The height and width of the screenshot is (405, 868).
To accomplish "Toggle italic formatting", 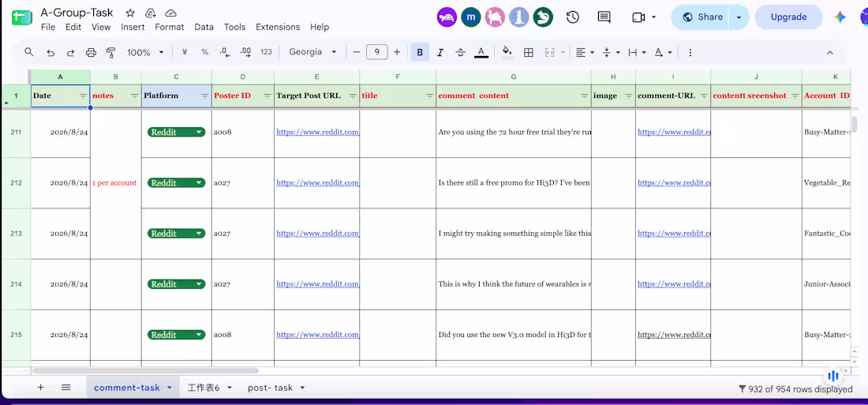I will [440, 53].
